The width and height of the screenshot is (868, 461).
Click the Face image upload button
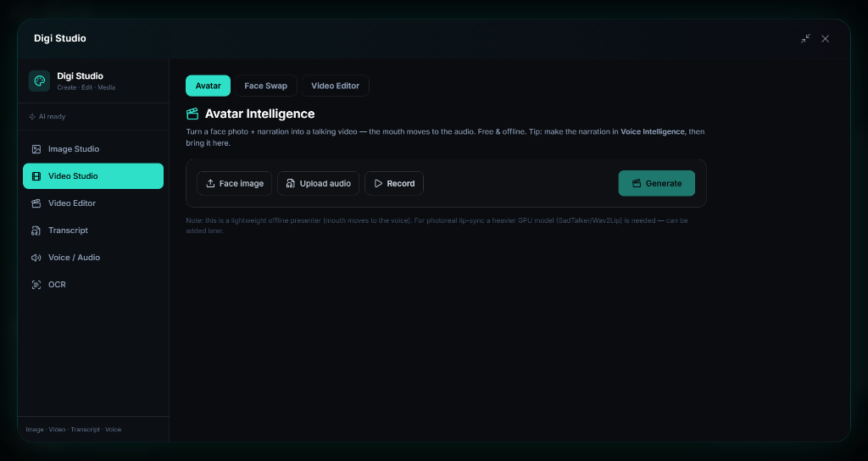pos(234,183)
